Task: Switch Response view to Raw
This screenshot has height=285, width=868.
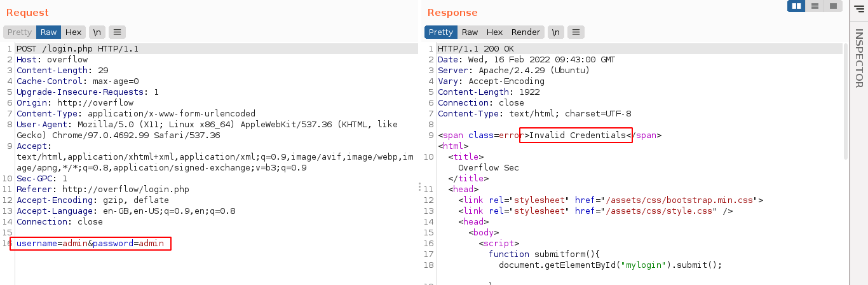Action: click(x=470, y=32)
